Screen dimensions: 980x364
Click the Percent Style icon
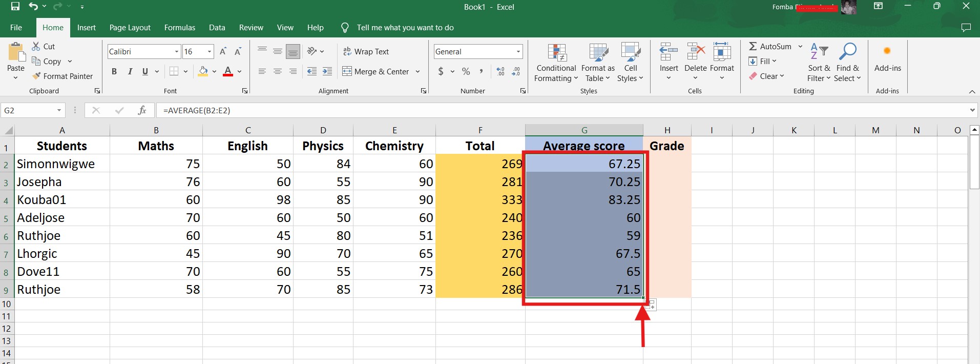pos(466,71)
